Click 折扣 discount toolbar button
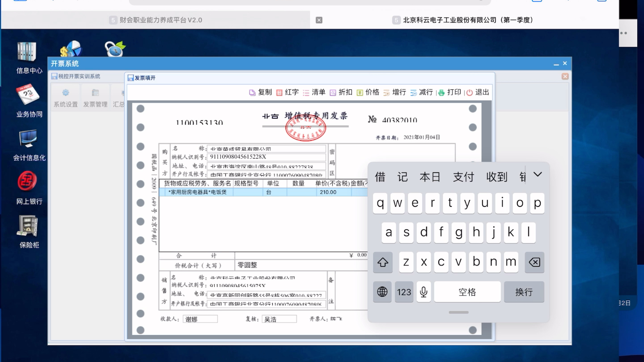Viewport: 644px width, 362px height. coord(341,93)
